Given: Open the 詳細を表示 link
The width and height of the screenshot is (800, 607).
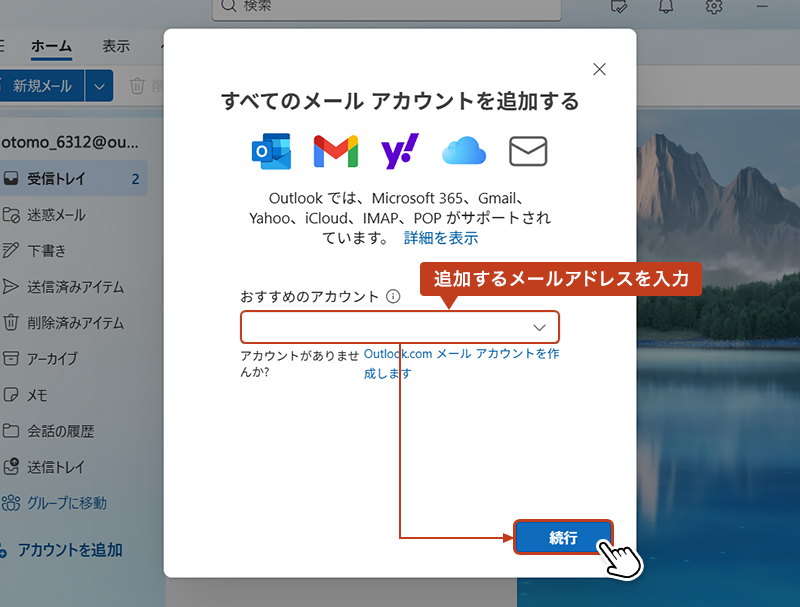Looking at the screenshot, I should point(441,238).
